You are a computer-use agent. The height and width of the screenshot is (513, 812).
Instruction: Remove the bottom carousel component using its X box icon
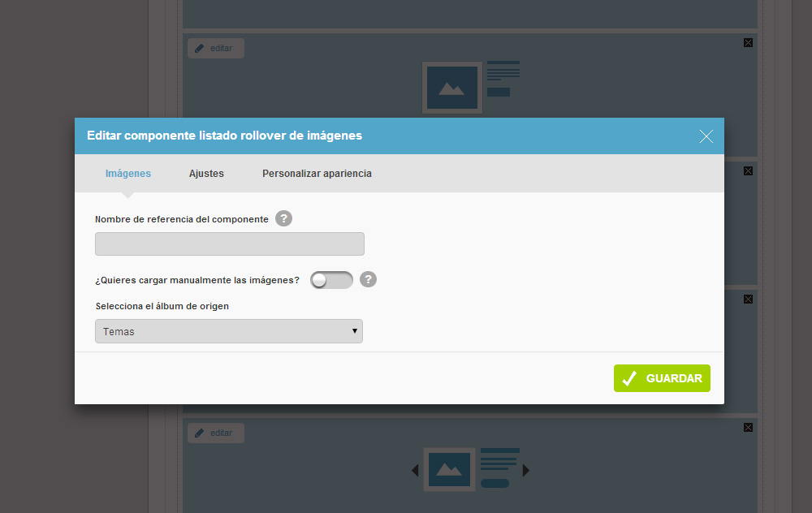point(749,427)
